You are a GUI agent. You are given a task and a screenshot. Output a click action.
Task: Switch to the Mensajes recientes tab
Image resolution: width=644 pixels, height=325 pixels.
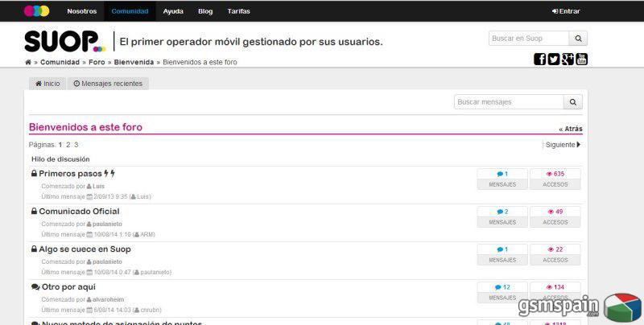108,84
